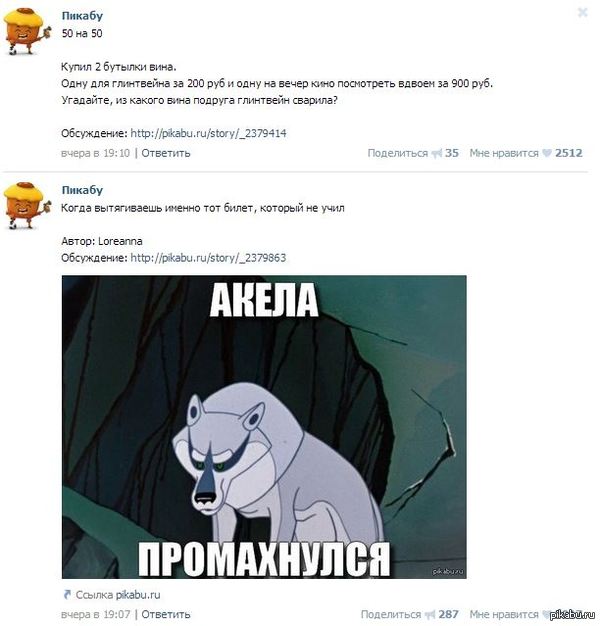Like the first post via Мне нравится
This screenshot has width=600, height=626.
click(504, 153)
